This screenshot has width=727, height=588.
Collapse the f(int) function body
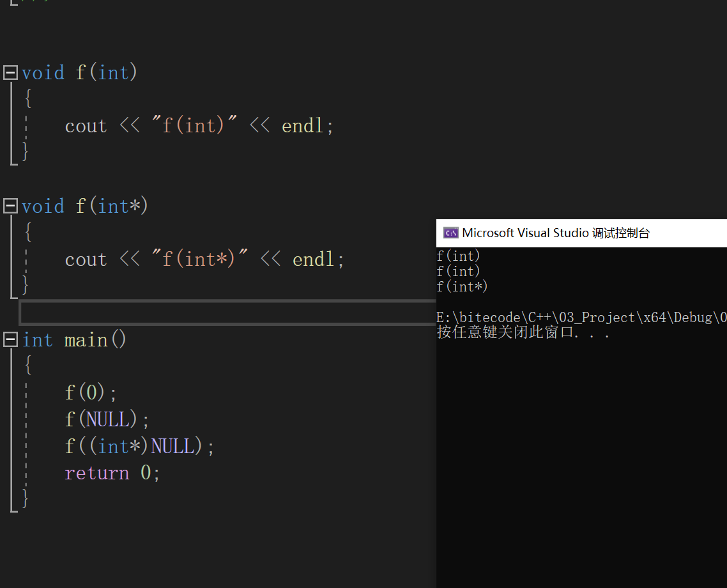pos(10,72)
